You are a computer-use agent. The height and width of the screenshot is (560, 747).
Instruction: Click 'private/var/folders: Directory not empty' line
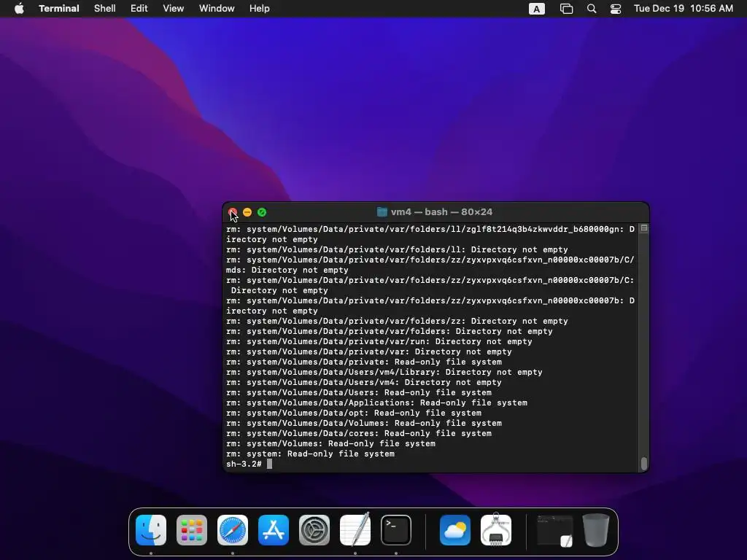pyautogui.click(x=390, y=332)
